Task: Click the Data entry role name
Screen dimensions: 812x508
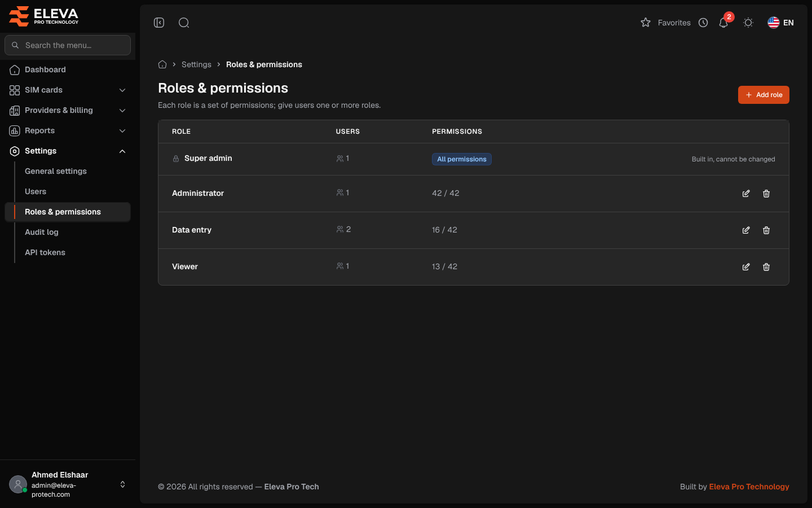Action: click(x=192, y=230)
